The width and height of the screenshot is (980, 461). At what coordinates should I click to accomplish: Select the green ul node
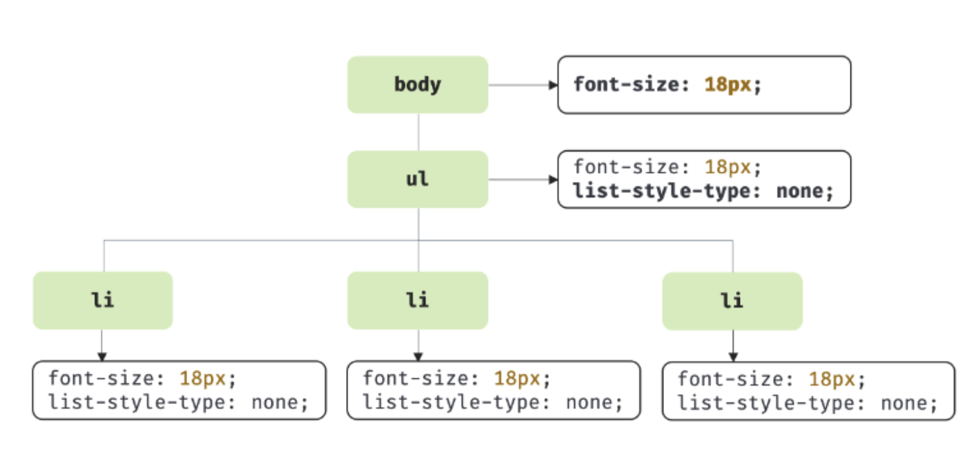point(417,179)
